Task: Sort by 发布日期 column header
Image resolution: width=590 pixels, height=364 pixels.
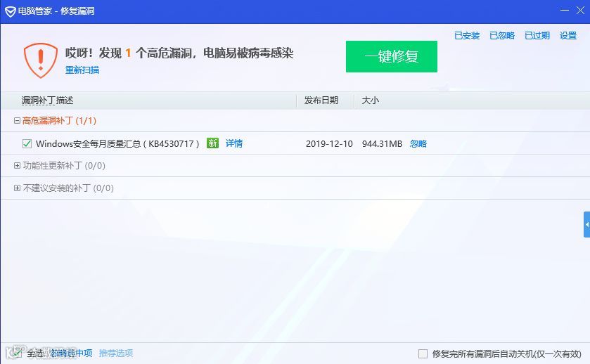Action: click(x=321, y=100)
